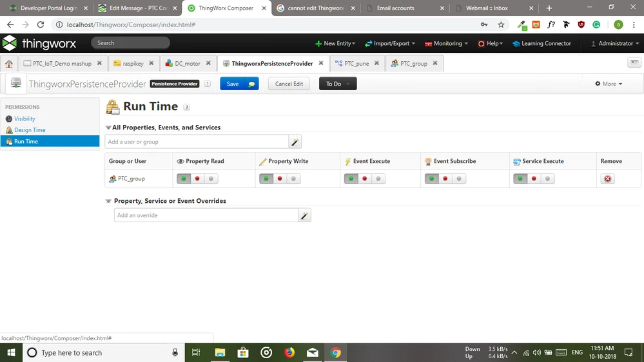Set Property Read to inherit for PTC_group
This screenshot has width=644, height=362.
[211, 179]
